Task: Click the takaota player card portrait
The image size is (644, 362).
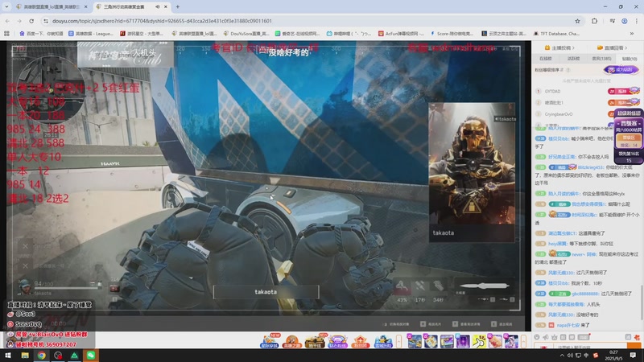Action: [472, 164]
